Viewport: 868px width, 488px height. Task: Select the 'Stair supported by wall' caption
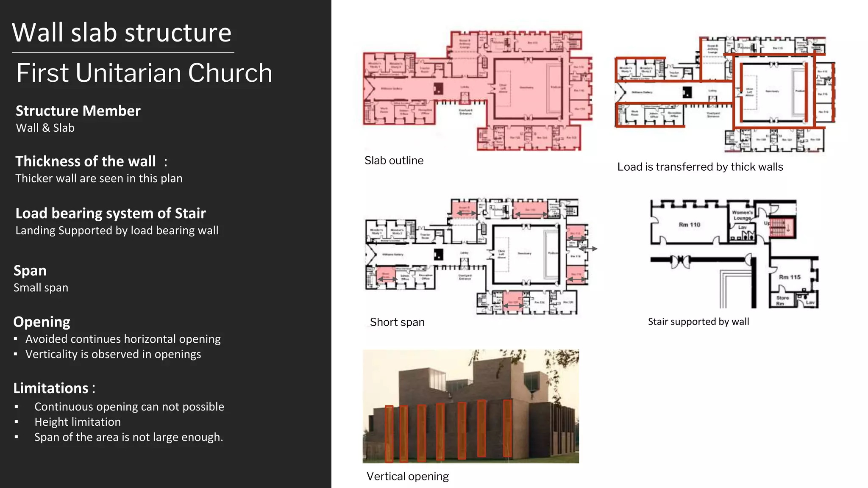(x=698, y=322)
